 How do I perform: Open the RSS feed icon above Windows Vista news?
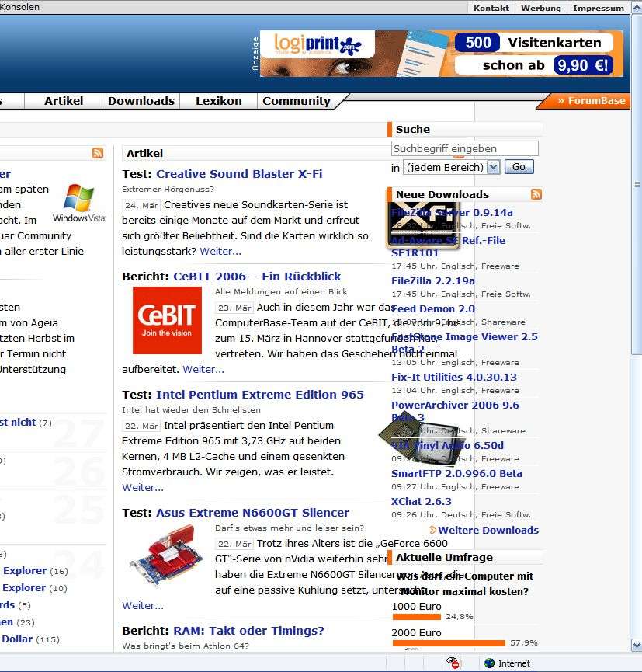point(98,153)
